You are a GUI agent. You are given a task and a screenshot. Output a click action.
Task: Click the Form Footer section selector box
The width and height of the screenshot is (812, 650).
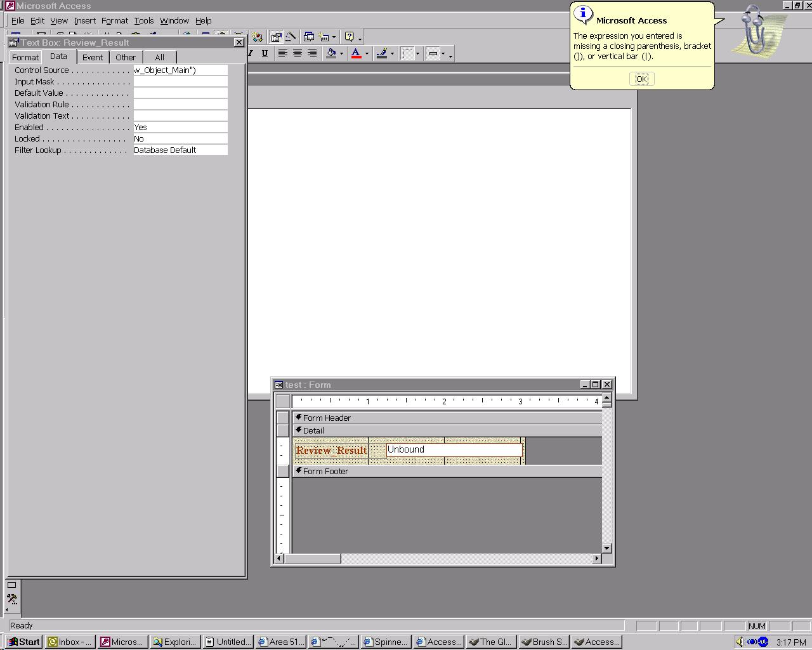[x=283, y=471]
